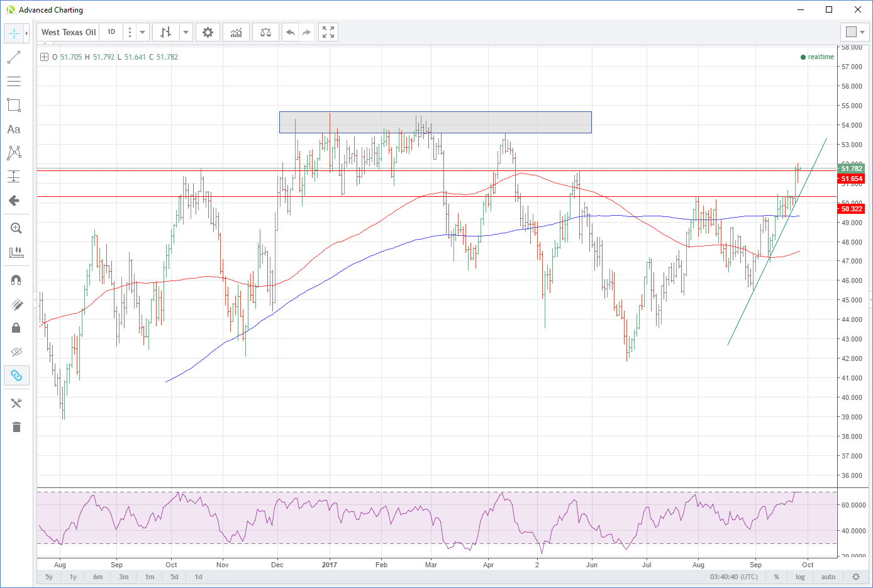Open chart properties gear in toolbar

point(208,32)
